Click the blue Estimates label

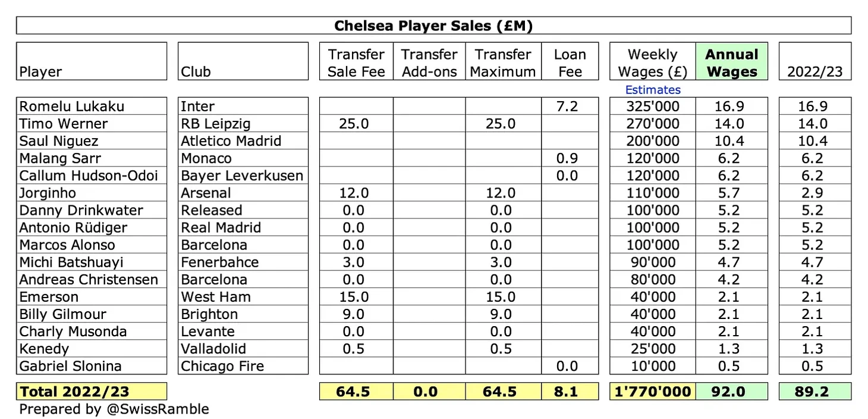[x=652, y=90]
